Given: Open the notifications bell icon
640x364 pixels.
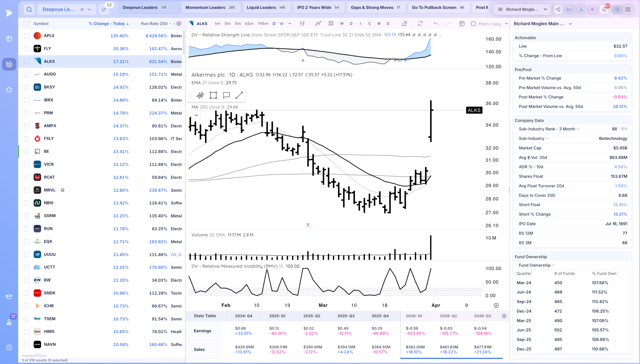Looking at the screenshot, I should (604, 9).
